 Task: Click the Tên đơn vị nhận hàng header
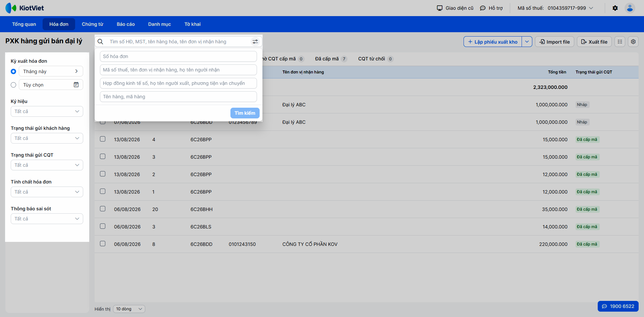303,72
